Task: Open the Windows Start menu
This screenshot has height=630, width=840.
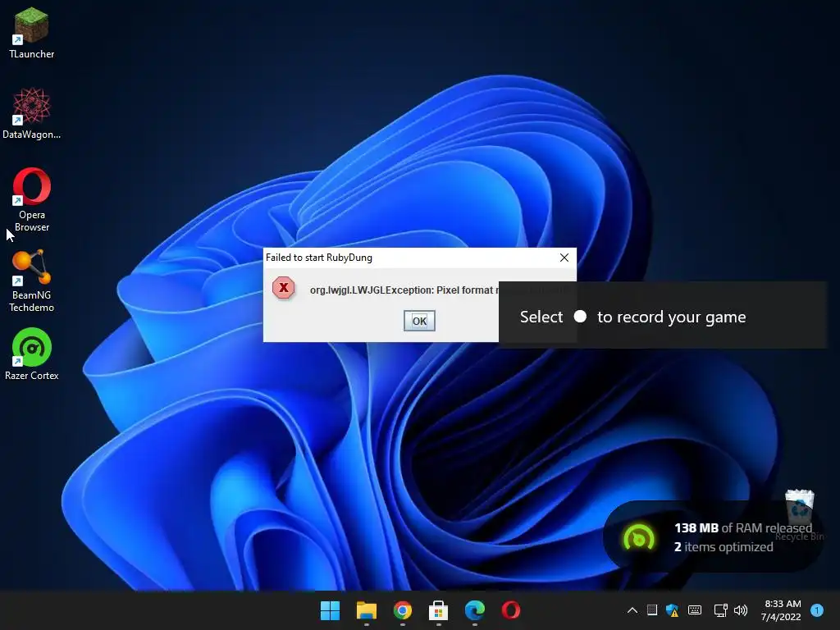Action: point(330,610)
